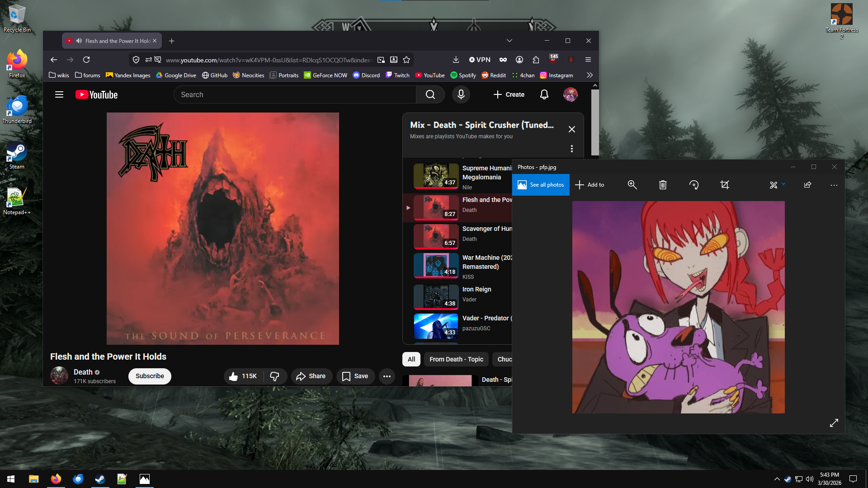Zoom in using Photos magnifier icon
Viewport: 868px width, 488px height.
click(632, 185)
